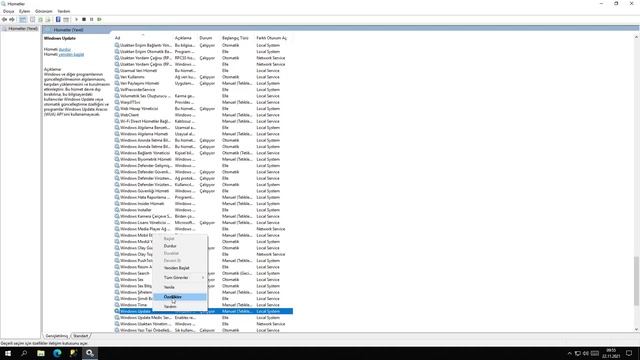Sort by the Durum column header

click(209, 38)
